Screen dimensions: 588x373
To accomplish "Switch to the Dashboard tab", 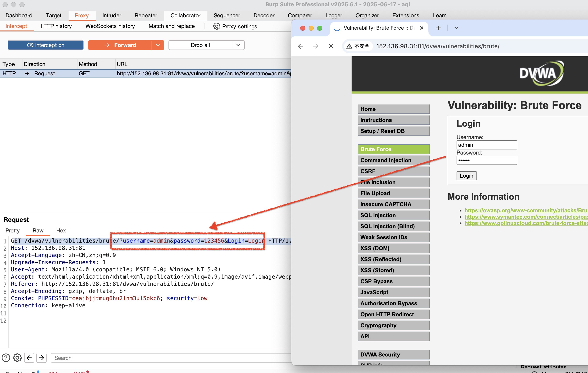I will [19, 16].
